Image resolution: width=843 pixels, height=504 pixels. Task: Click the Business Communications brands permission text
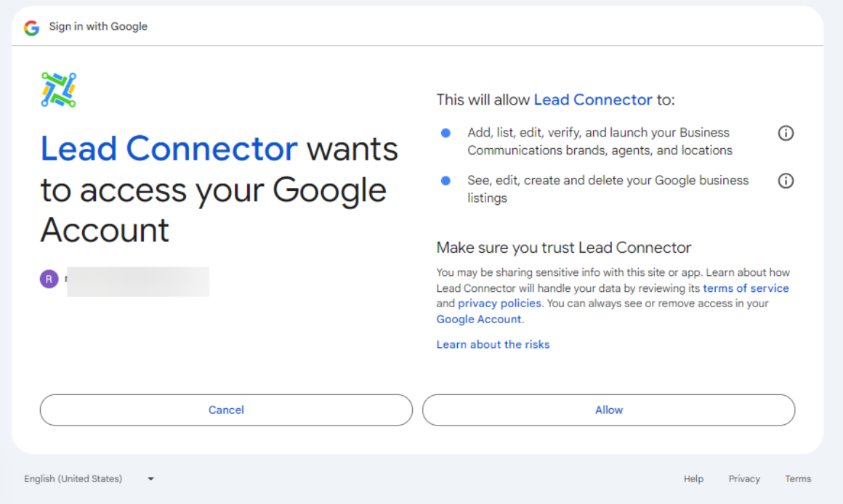600,142
